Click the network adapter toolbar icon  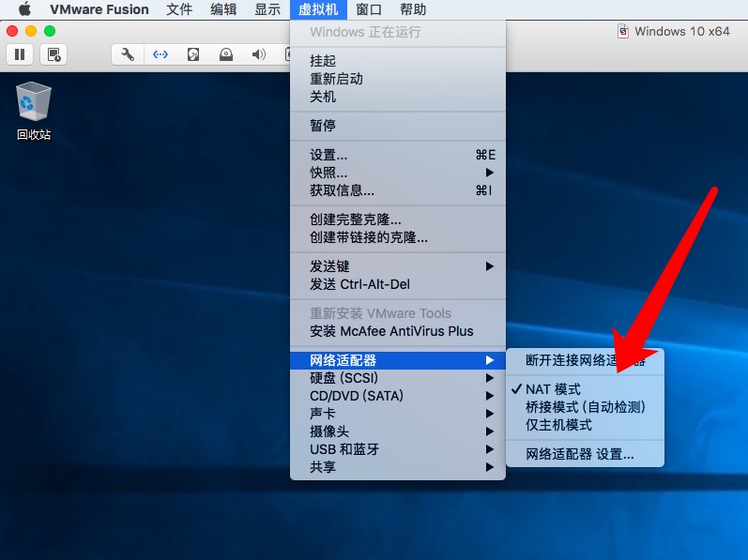tap(160, 54)
